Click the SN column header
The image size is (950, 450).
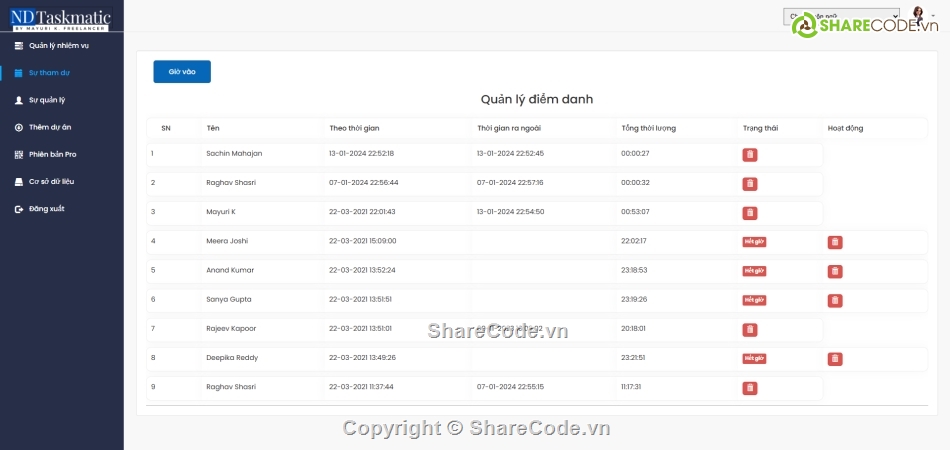(165, 128)
